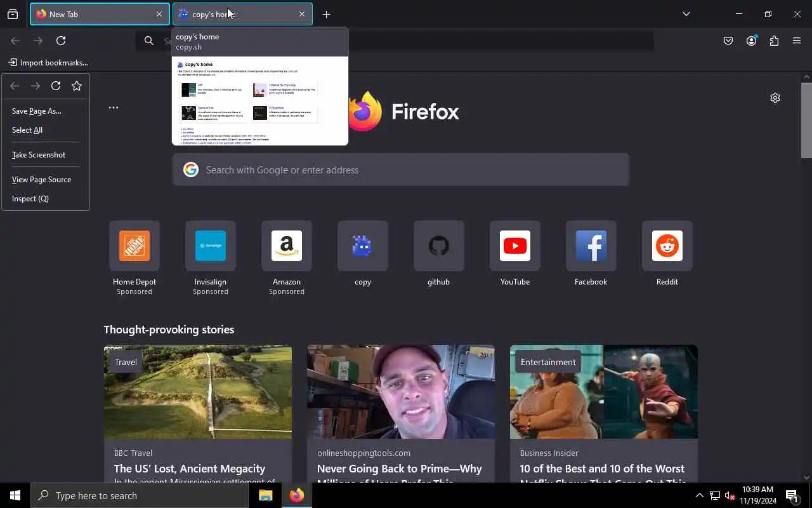
Task: Click the taskbar Type here to search box
Action: 140,495
